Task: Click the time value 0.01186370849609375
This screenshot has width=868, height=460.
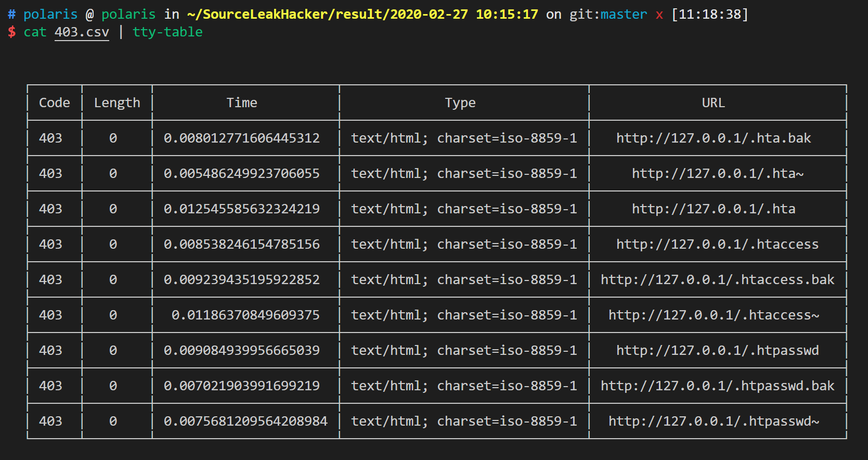Action: 245,315
